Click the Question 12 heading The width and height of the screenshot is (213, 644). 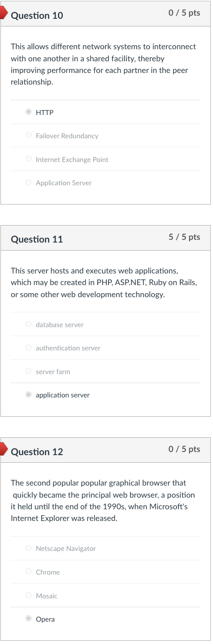click(37, 452)
